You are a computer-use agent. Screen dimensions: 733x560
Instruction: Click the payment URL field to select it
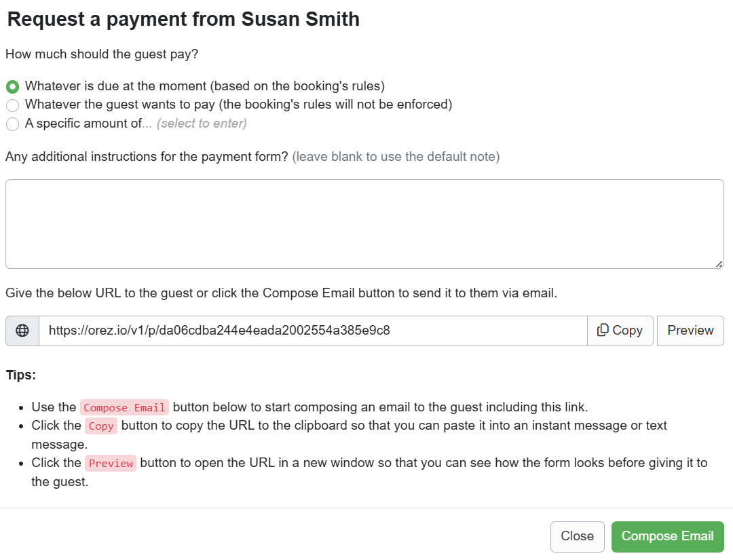[312, 331]
